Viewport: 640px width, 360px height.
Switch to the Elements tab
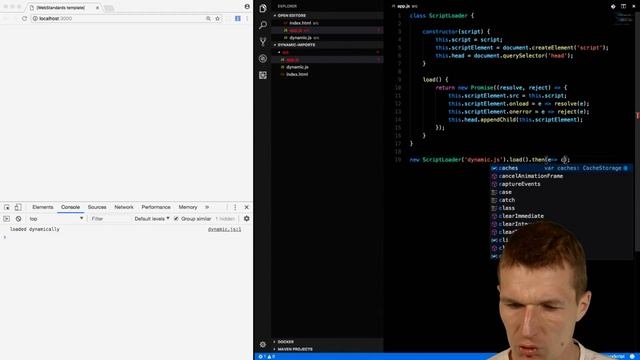click(43, 207)
